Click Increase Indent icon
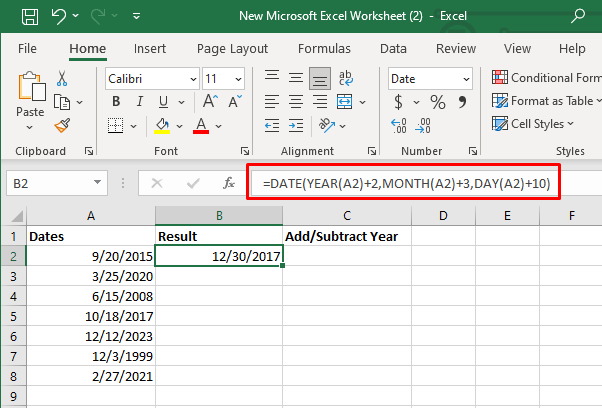The height and width of the screenshot is (408, 602). coord(296,126)
